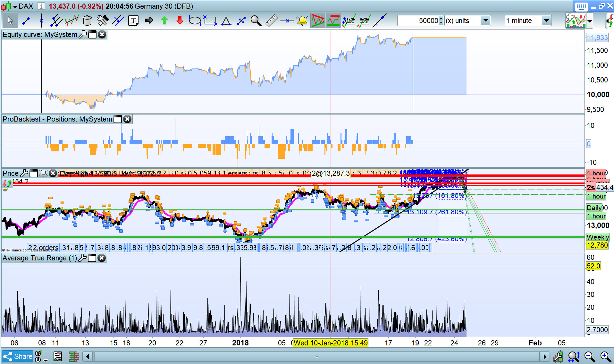614x364 pixels.
Task: Open the on-screen keyboard icon
Action: click(x=581, y=6)
